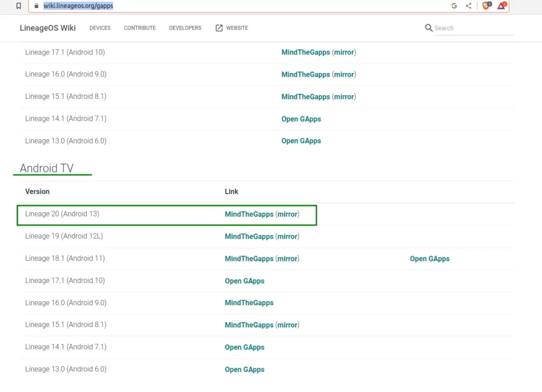Viewport: 542px width, 392px height.
Task: Open MindTheGapps link for Lineage 19 Android 12L
Action: 249,236
